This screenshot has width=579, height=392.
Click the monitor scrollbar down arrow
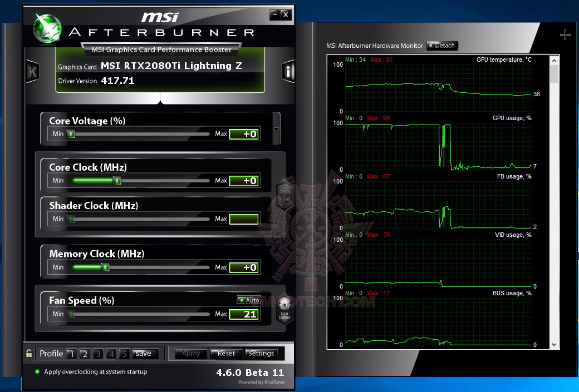pyautogui.click(x=554, y=344)
